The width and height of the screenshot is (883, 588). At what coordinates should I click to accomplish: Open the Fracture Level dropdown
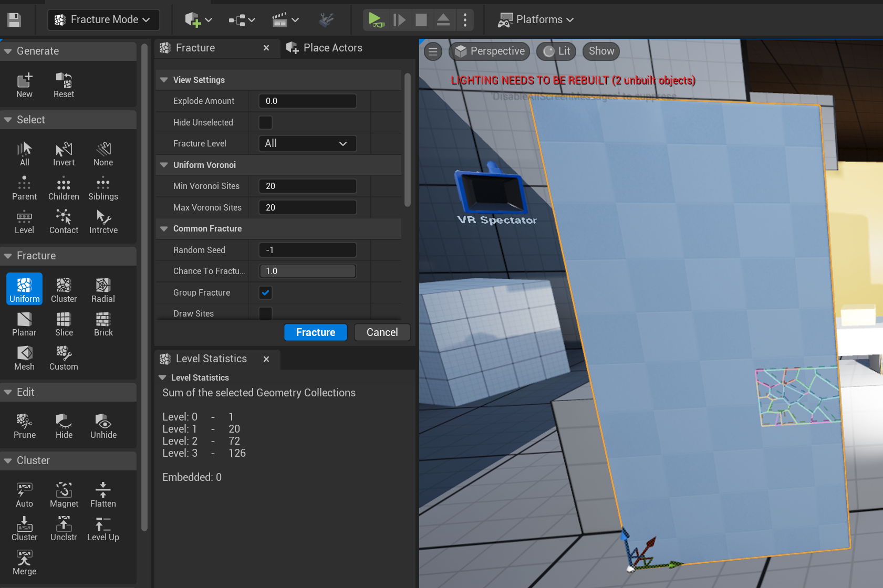[307, 143]
